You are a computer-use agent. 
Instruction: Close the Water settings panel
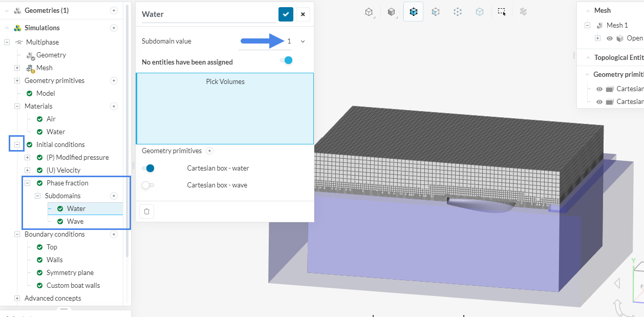point(303,14)
